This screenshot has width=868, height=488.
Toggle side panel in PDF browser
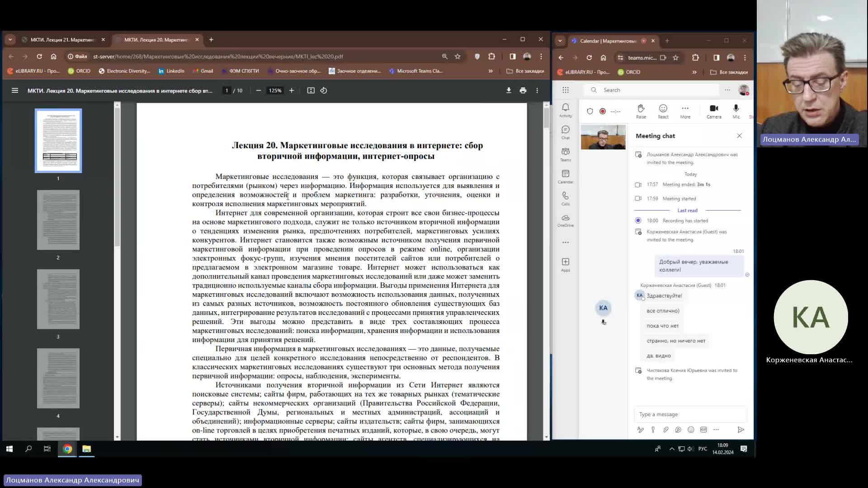[x=513, y=56]
